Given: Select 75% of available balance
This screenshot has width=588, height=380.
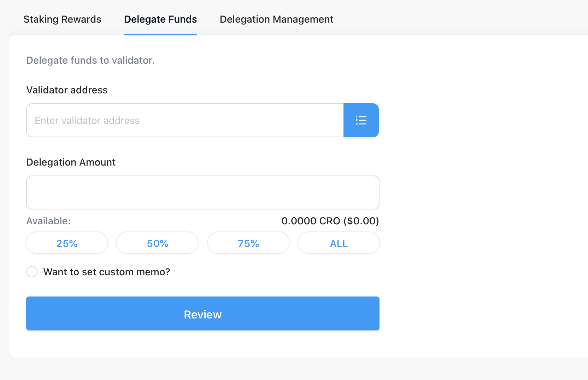Looking at the screenshot, I should [248, 243].
